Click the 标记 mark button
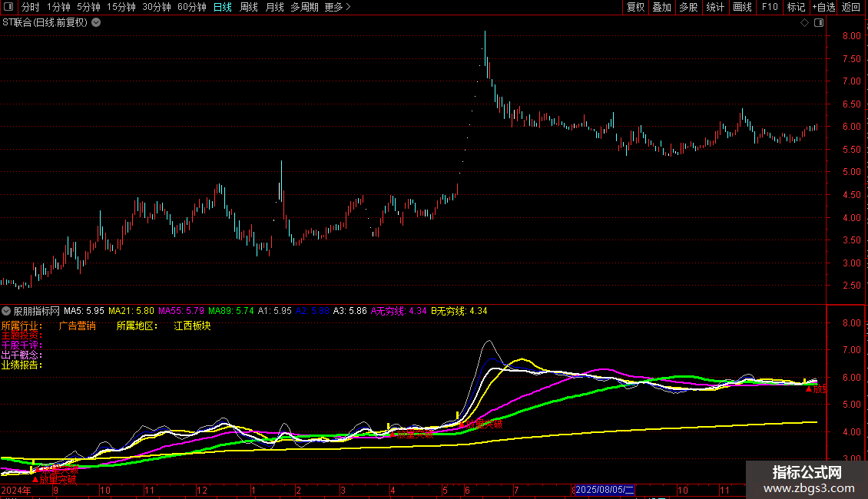Image resolution: width=868 pixels, height=499 pixels. (796, 7)
